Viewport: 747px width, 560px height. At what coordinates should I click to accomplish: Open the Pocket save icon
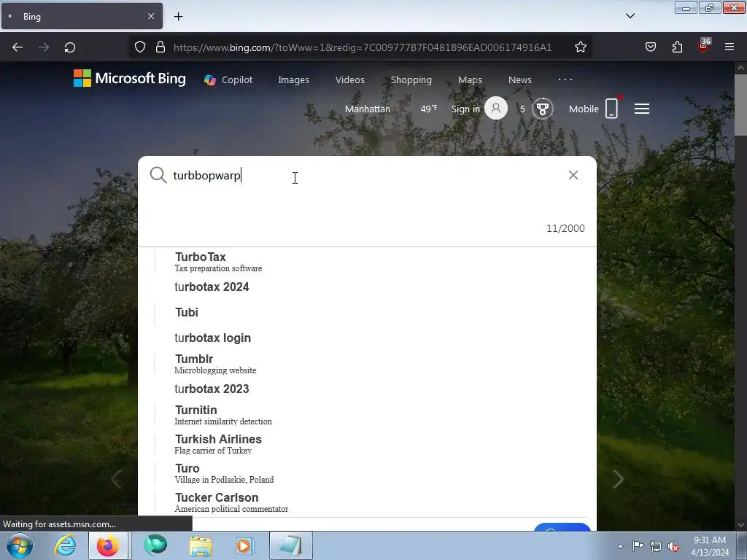pos(651,47)
